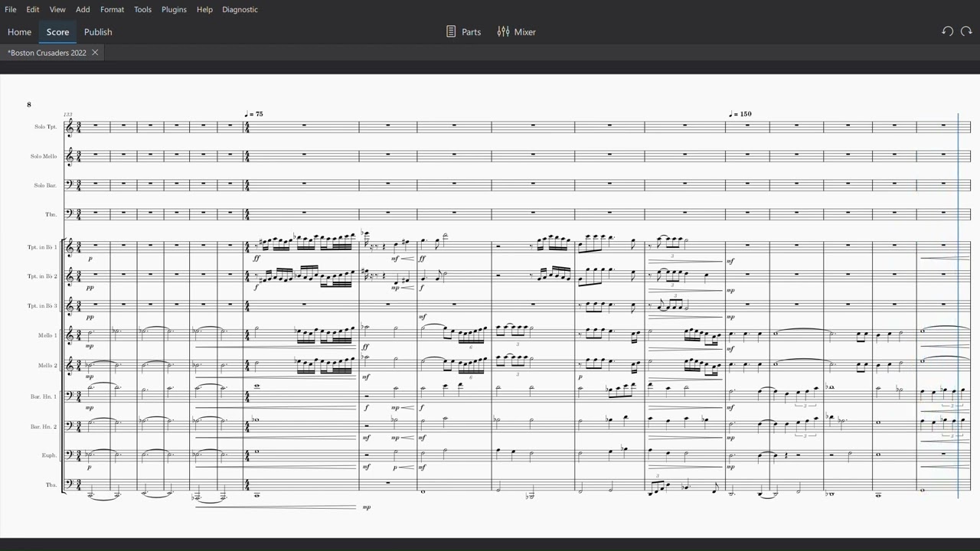Select the Solo Bar. instrument label
The width and height of the screenshot is (980, 551).
point(45,185)
